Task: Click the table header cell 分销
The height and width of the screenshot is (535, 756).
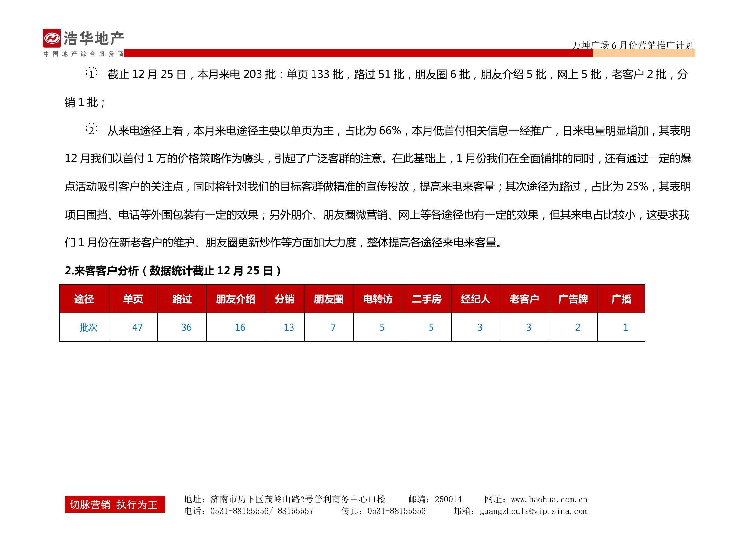Action: [285, 299]
